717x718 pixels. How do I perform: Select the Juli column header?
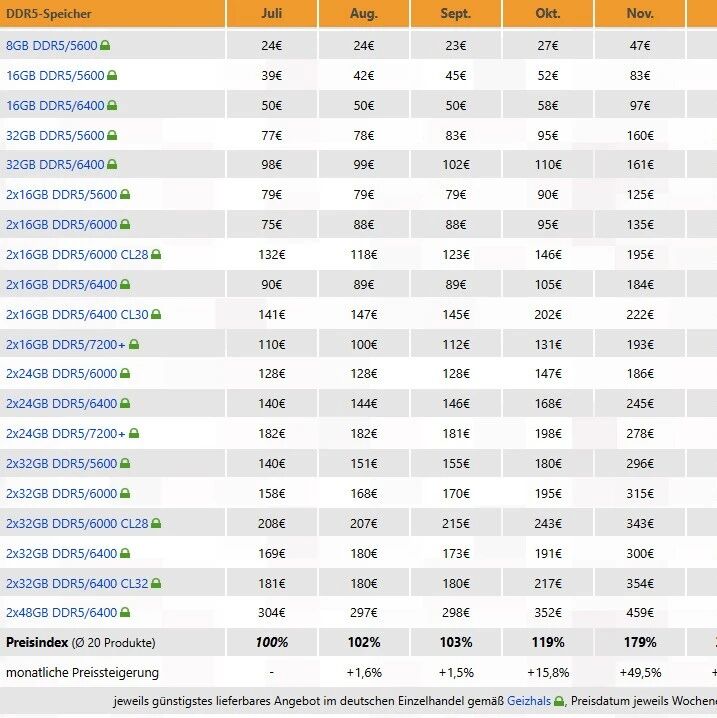272,13
